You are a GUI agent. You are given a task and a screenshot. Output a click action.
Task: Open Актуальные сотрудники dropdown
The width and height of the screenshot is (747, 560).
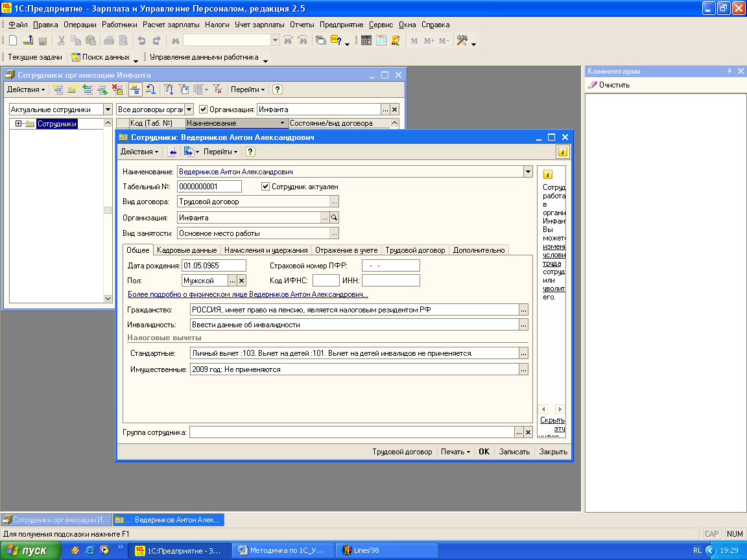click(108, 110)
